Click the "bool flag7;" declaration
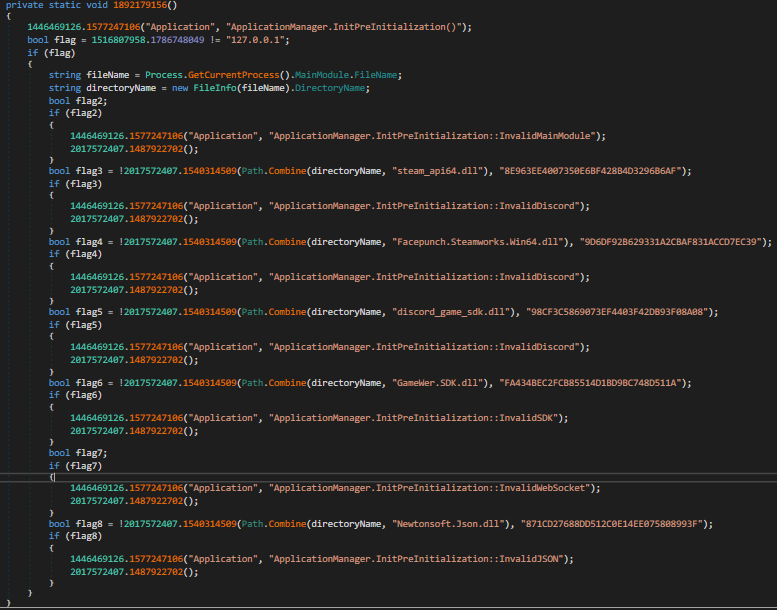This screenshot has height=610, width=777. tap(78, 453)
